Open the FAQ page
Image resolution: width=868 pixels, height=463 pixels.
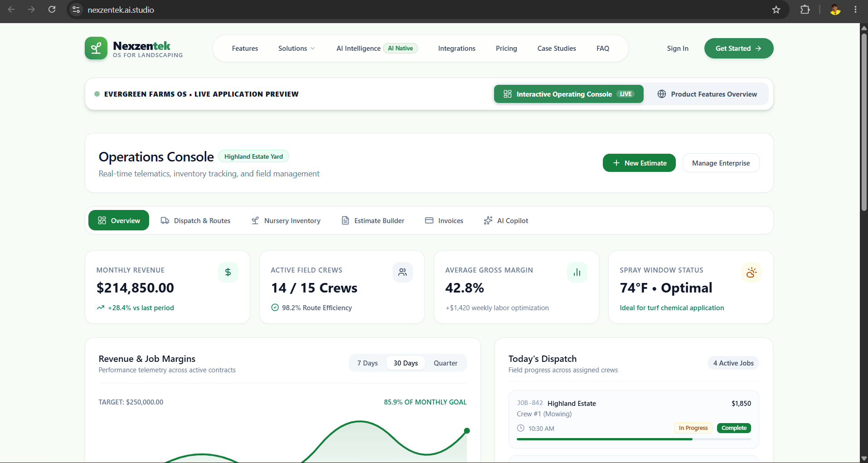point(603,49)
